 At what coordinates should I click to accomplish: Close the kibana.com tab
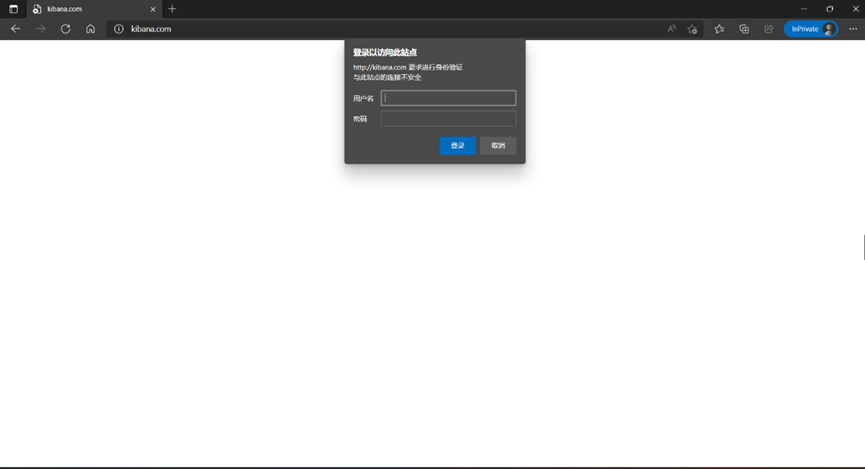click(153, 9)
